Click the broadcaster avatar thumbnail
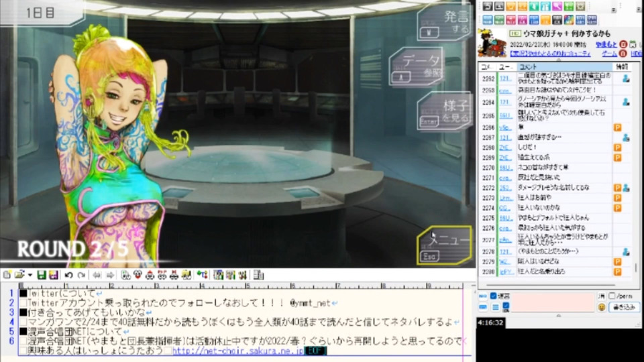This screenshot has height=362, width=644. click(x=492, y=43)
